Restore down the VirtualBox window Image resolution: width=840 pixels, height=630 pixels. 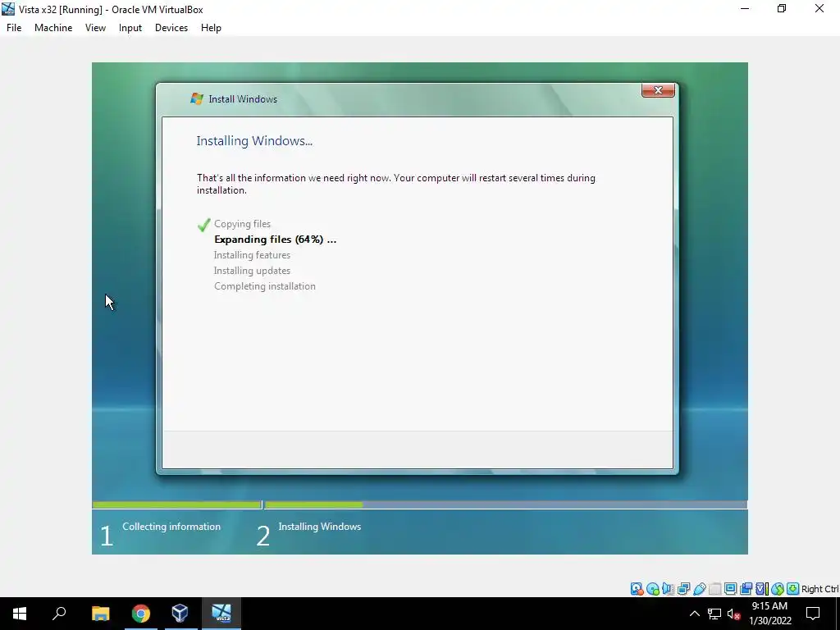tap(782, 8)
